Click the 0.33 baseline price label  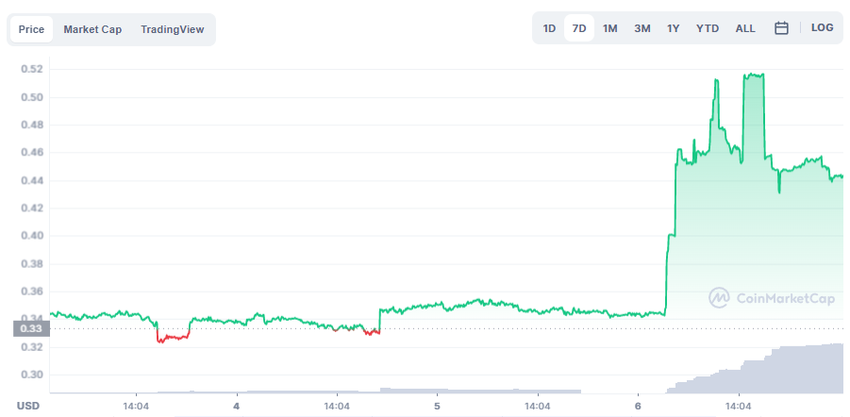click(x=30, y=329)
